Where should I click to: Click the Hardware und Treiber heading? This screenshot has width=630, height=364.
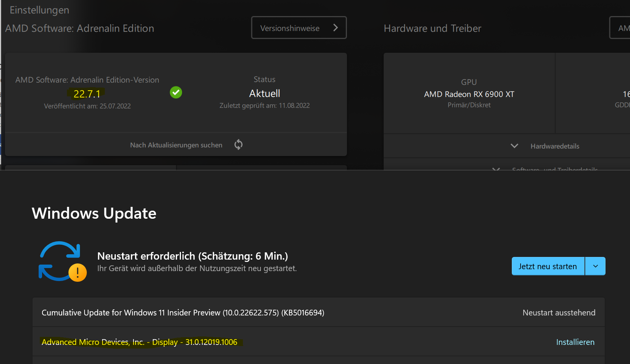tap(433, 28)
